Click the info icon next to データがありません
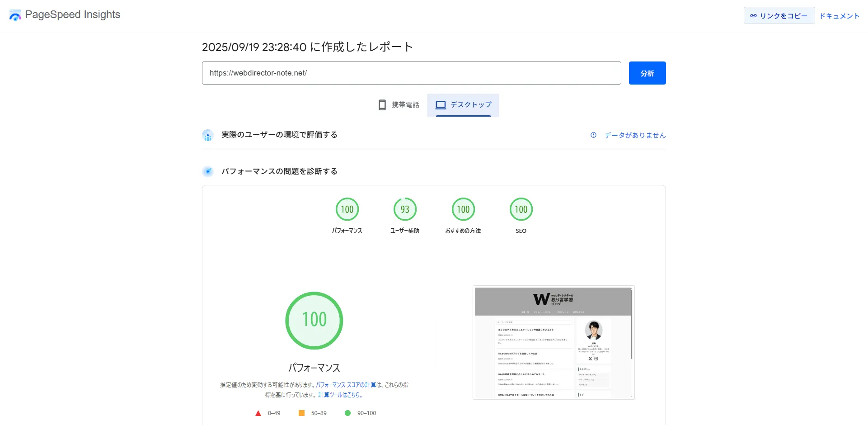 click(x=593, y=135)
